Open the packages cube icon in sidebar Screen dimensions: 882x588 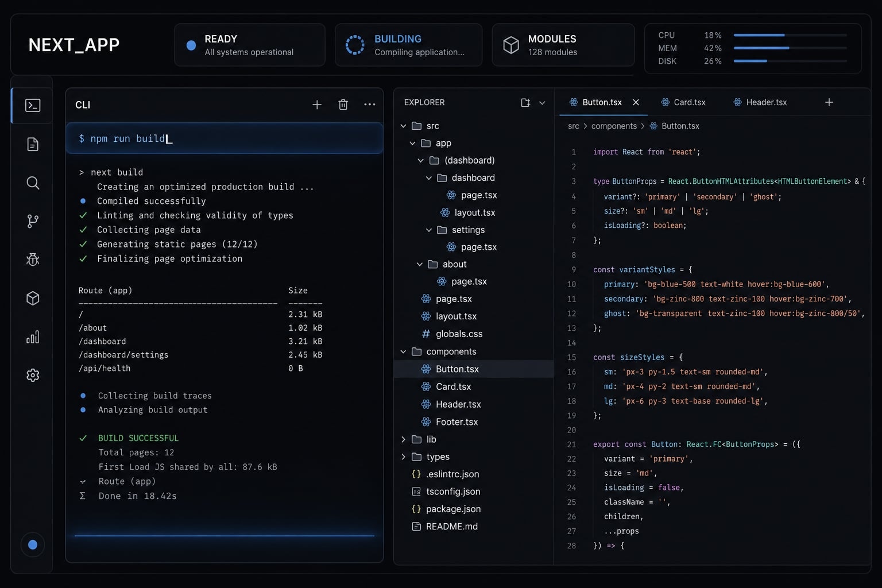coord(33,298)
